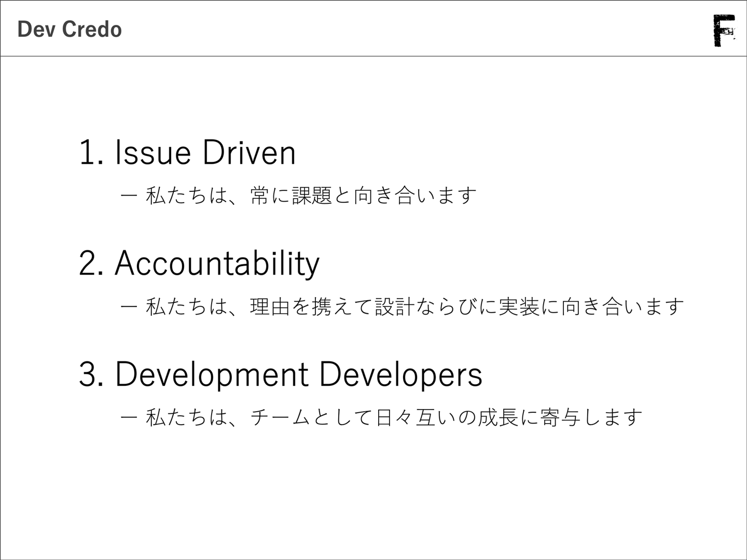Click the number "1." list marker

pyautogui.click(x=91, y=152)
